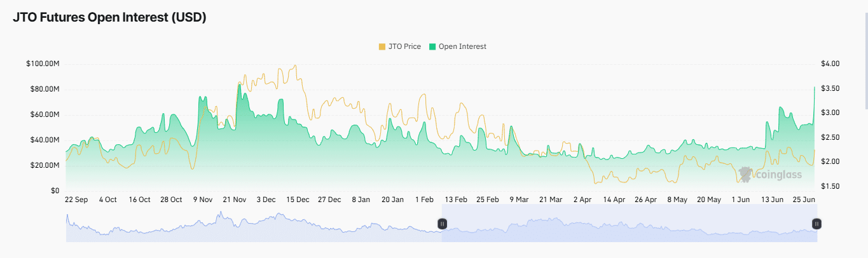Click the $4.00 price axis label
Screen dimensions: 868x258
(x=831, y=64)
